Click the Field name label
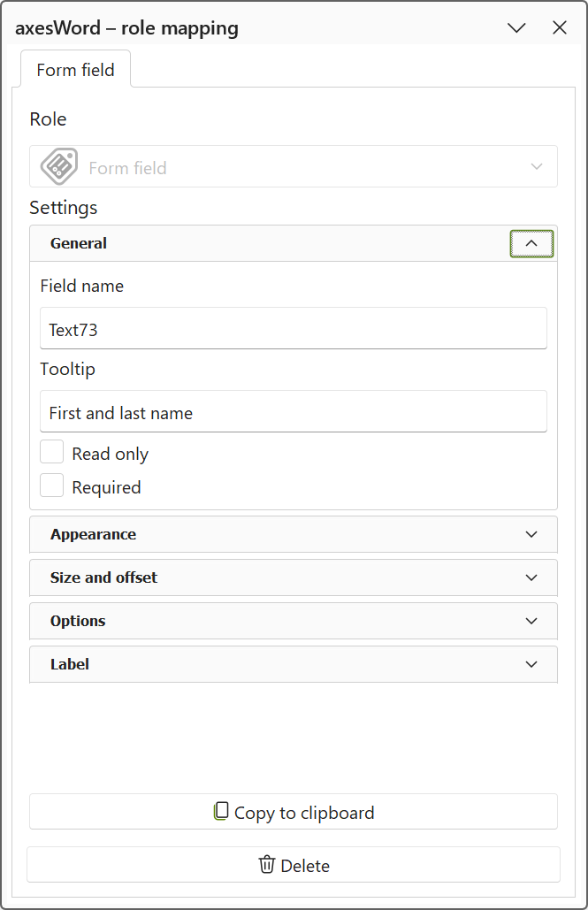The width and height of the screenshot is (588, 910). click(82, 286)
